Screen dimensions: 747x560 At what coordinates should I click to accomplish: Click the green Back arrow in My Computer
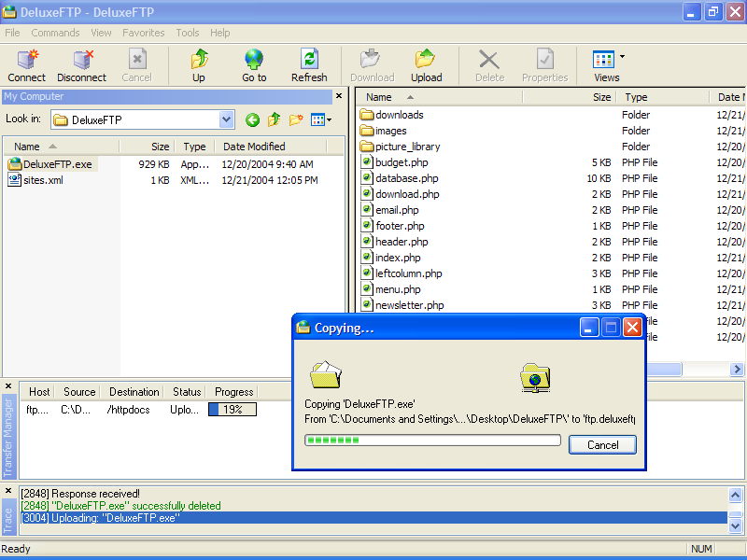pos(252,120)
